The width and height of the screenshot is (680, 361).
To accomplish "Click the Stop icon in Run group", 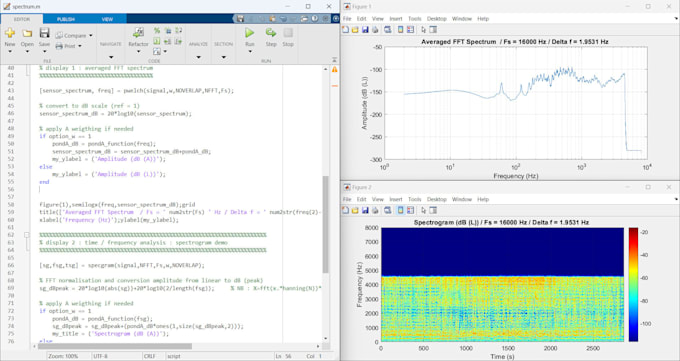I will [x=288, y=33].
